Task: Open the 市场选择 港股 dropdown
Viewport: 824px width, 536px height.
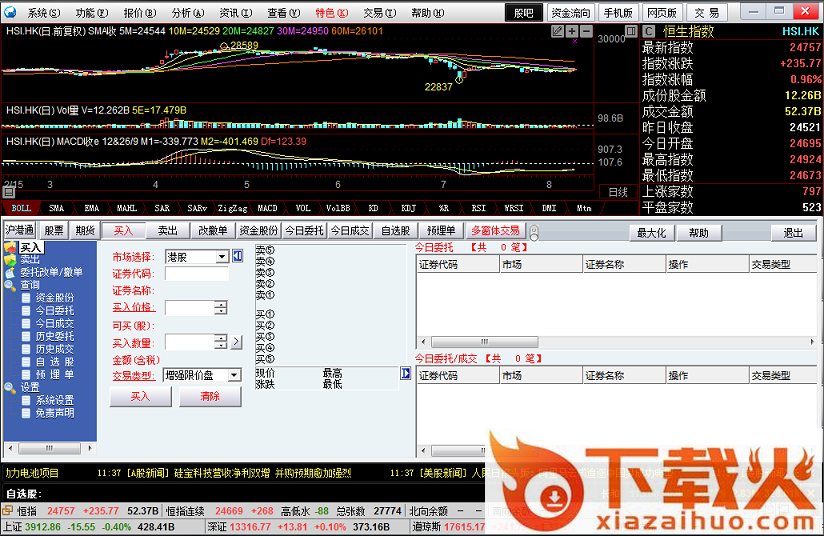Action: 222,257
